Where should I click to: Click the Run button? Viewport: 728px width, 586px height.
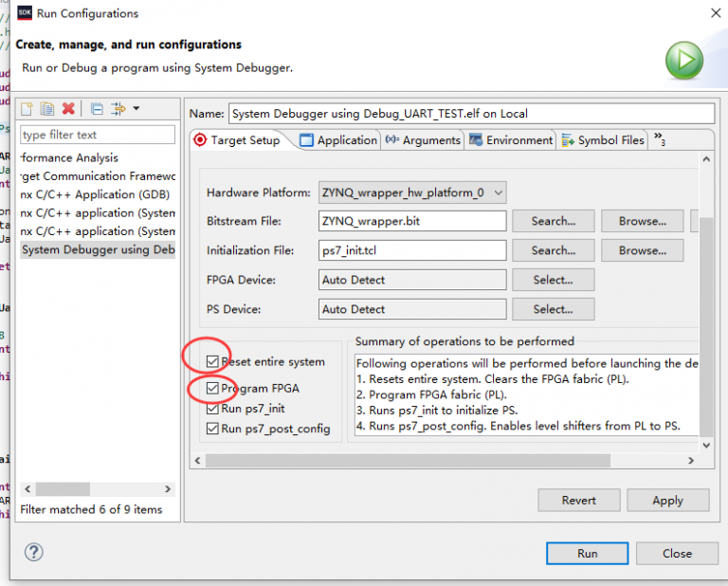[x=587, y=553]
